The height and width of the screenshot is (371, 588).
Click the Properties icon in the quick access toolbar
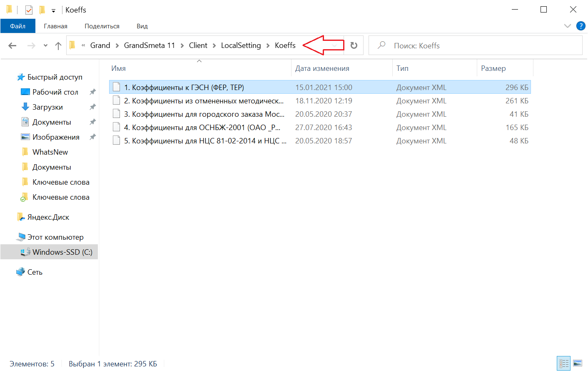coord(29,10)
